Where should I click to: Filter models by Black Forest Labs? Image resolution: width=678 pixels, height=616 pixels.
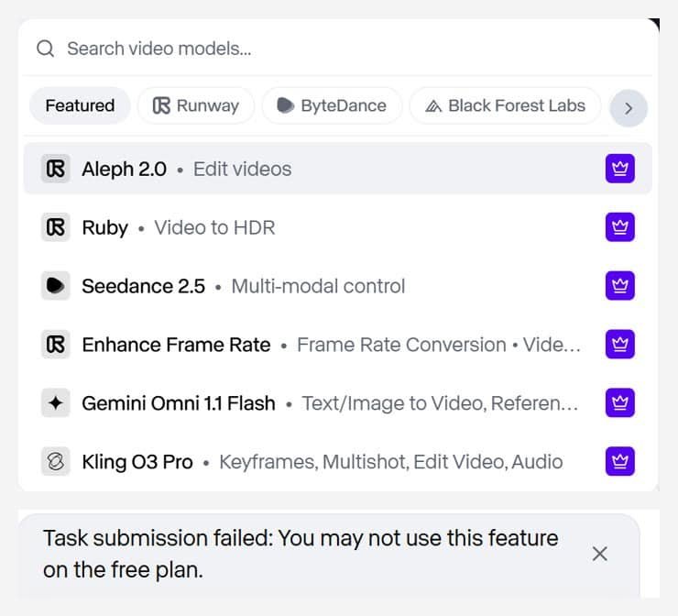click(x=505, y=105)
